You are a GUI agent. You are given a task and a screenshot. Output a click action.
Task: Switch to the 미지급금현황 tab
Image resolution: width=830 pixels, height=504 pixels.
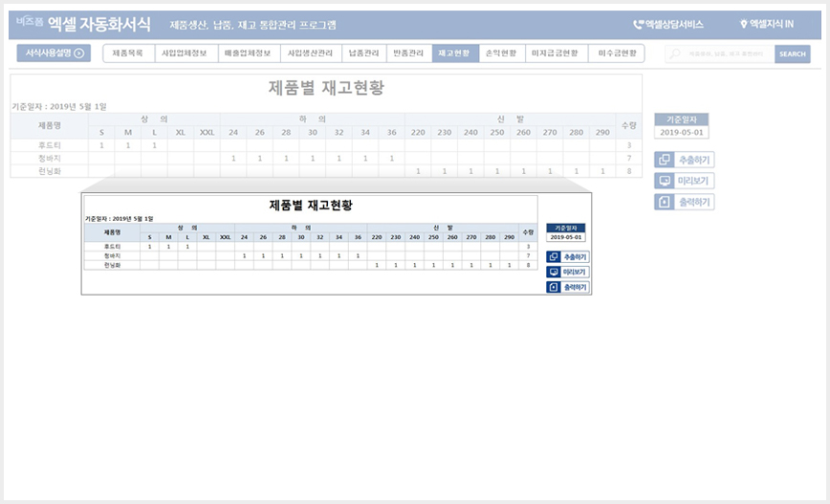tap(557, 54)
